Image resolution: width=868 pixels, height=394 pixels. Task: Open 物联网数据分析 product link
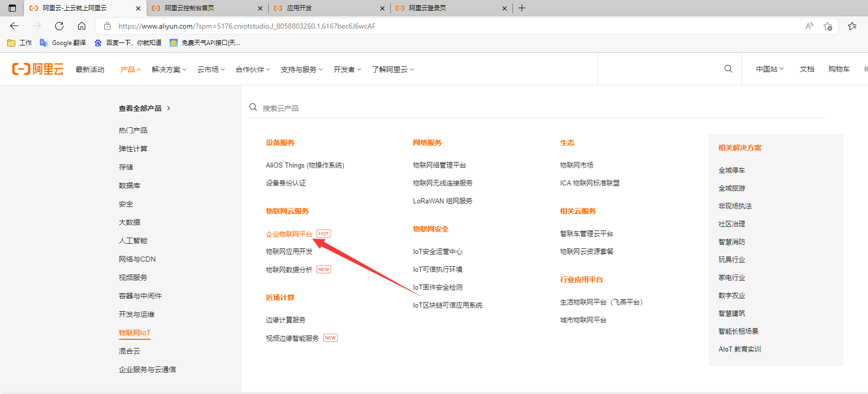tap(289, 270)
